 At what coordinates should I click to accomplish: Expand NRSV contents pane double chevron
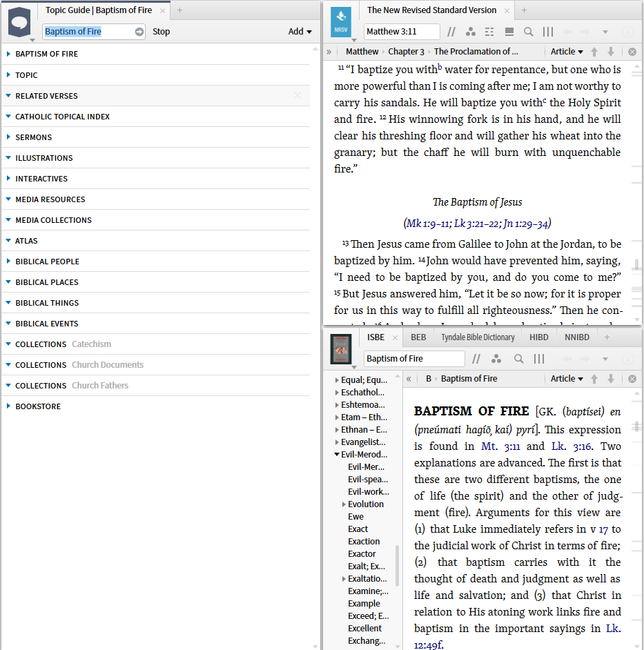[x=329, y=52]
